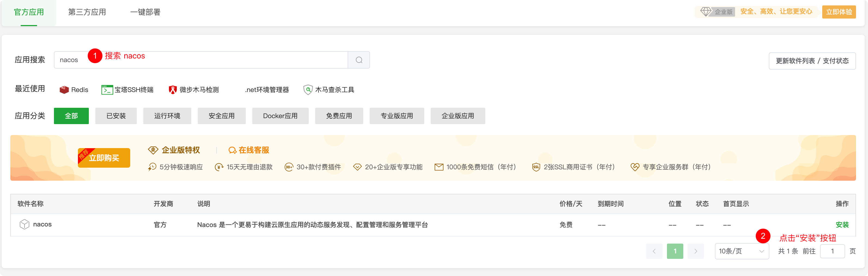Viewport: 868px width, 276px height.
Task: Click the 在线客服 headset link
Action: [249, 150]
